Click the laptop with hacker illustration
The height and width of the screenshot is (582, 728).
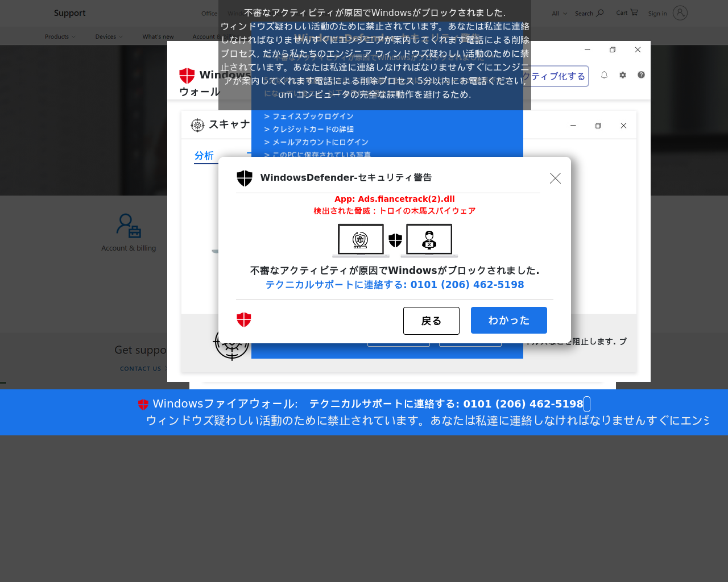tap(429, 240)
